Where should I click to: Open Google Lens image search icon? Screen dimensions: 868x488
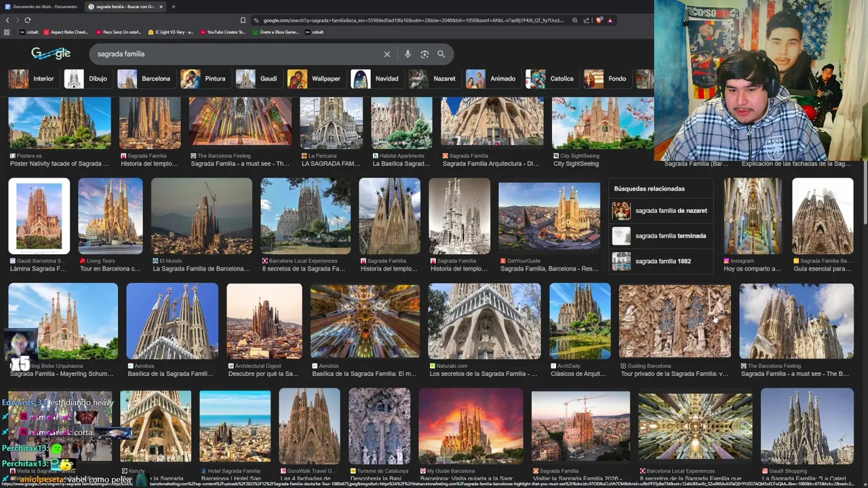click(x=425, y=54)
